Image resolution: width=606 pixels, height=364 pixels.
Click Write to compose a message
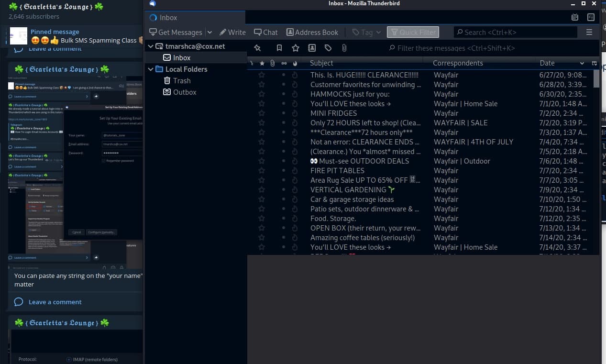pos(232,32)
